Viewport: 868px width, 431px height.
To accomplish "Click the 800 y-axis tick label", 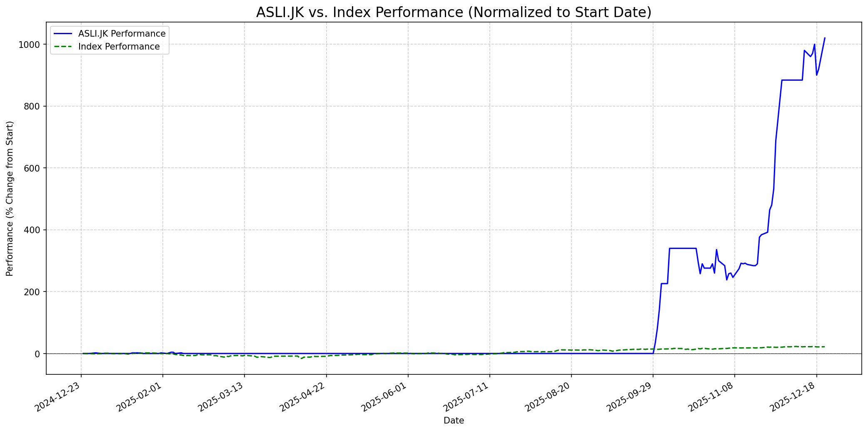I will click(x=32, y=107).
